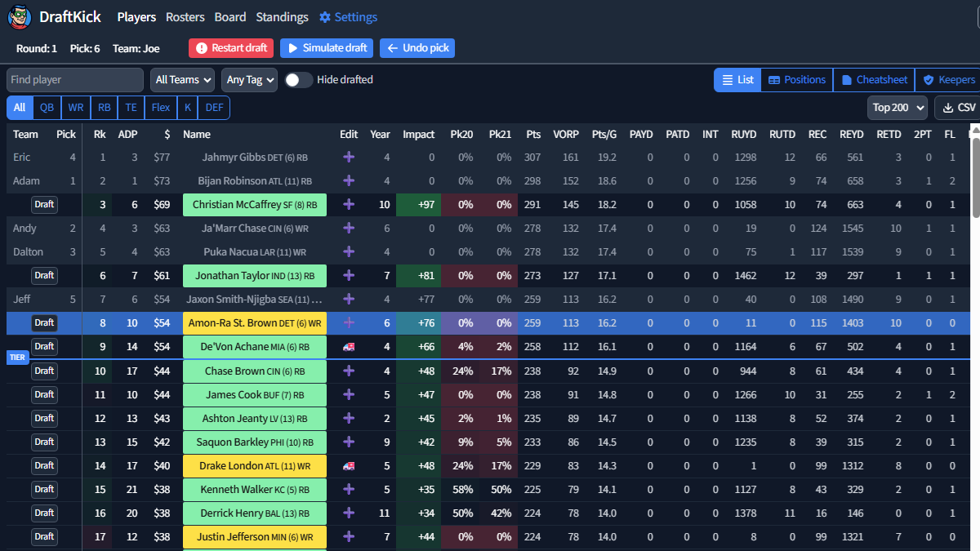Open the Rosters page

[185, 17]
